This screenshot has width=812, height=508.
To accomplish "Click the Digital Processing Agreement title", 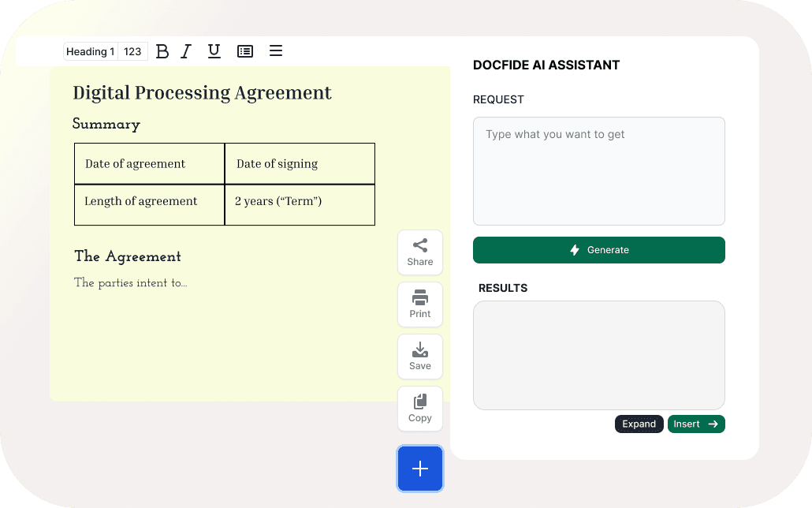I will 202,92.
